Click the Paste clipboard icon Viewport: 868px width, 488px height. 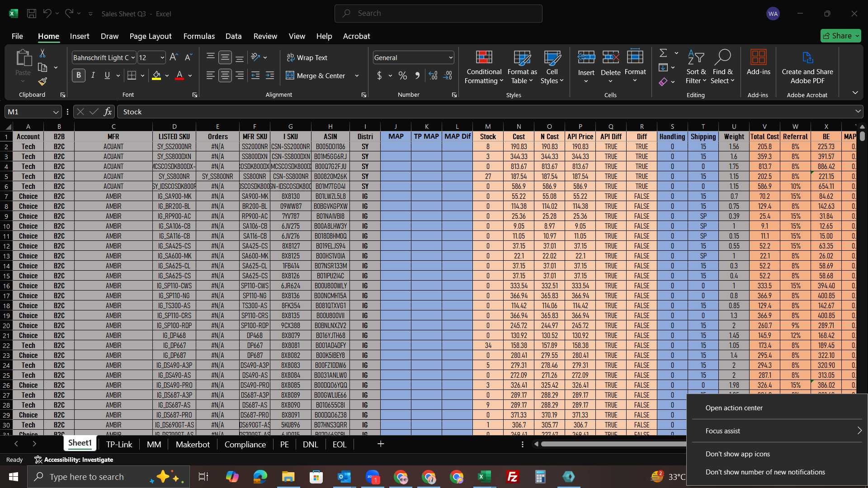[x=23, y=59]
